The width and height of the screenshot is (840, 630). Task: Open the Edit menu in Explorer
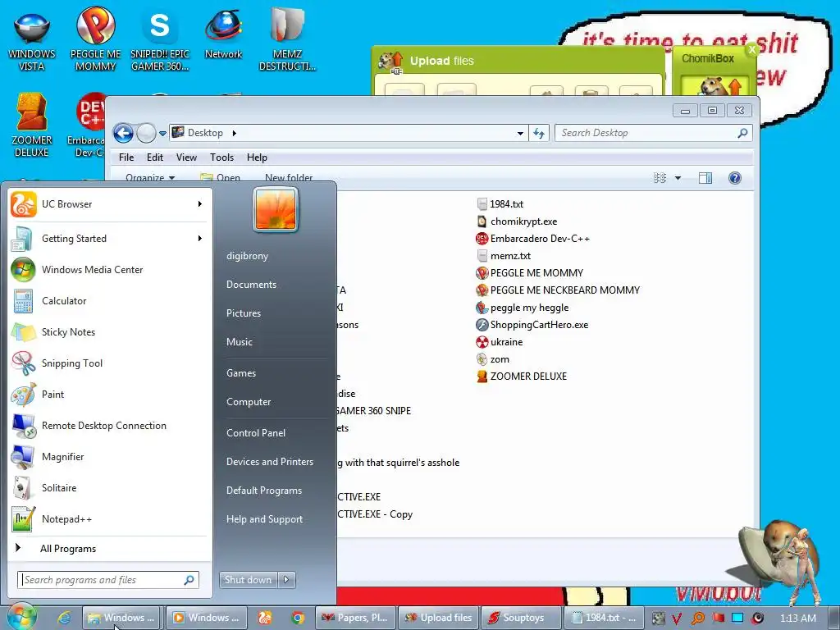(155, 157)
